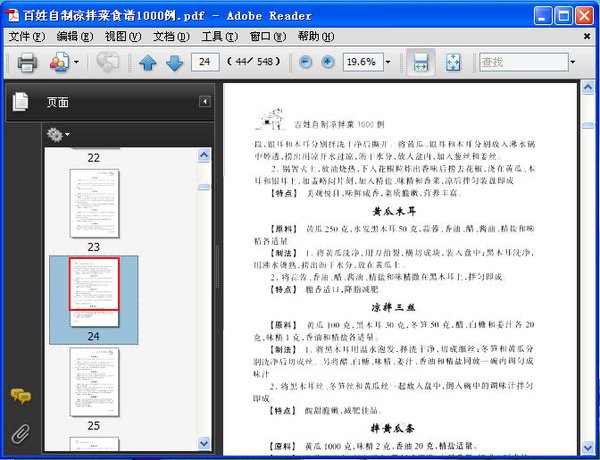Collapse the pages panel with arrow button

coord(205,101)
